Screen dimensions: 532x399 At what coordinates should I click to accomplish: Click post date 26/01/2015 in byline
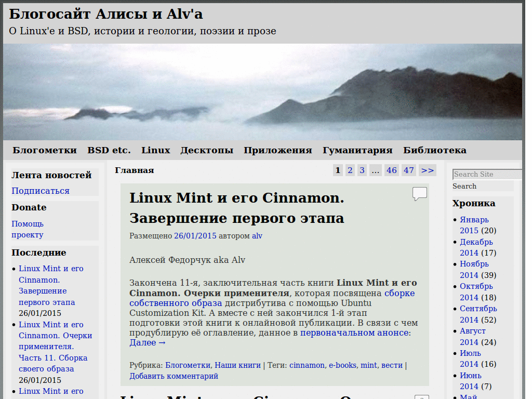pos(195,236)
